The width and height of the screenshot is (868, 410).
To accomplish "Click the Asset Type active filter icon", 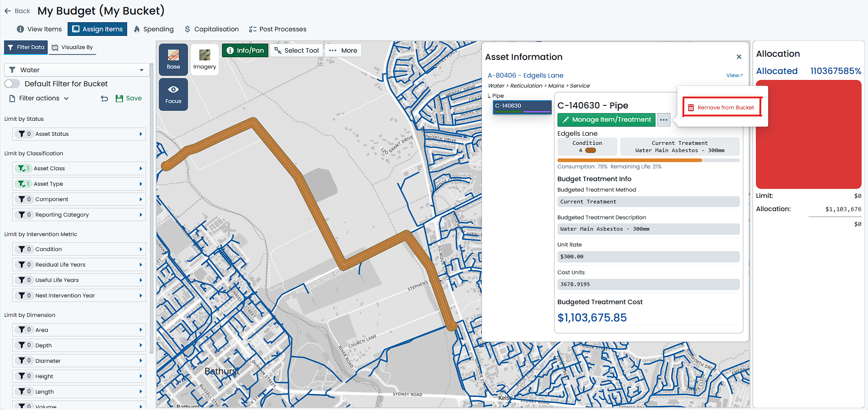I will click(x=22, y=184).
